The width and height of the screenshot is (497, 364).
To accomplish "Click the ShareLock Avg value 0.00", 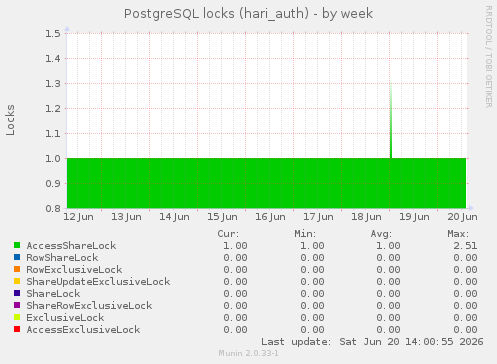I will pos(388,294).
